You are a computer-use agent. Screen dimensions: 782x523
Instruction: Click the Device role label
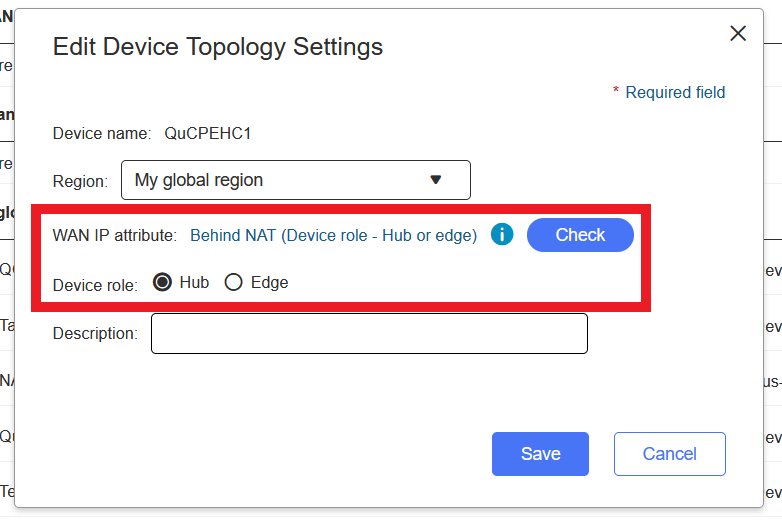pos(96,284)
